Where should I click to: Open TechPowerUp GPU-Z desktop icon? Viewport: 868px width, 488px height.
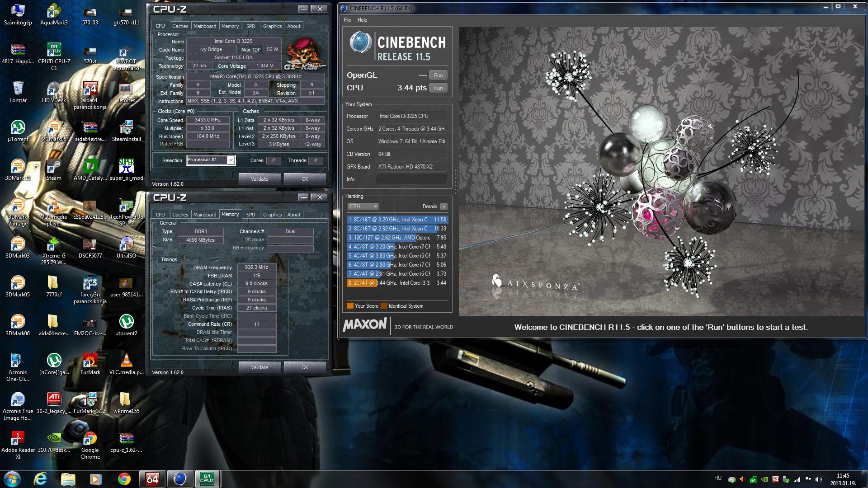pyautogui.click(x=126, y=212)
